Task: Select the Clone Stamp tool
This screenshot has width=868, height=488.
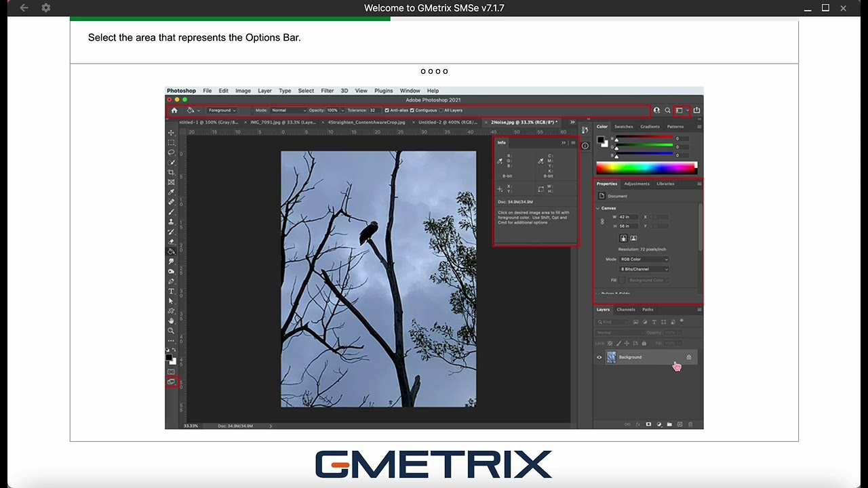Action: [x=171, y=222]
